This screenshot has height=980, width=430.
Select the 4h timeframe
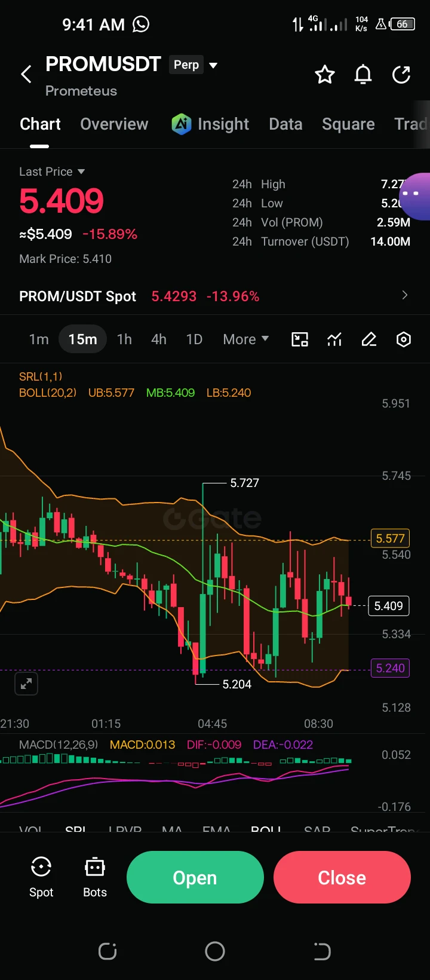159,339
